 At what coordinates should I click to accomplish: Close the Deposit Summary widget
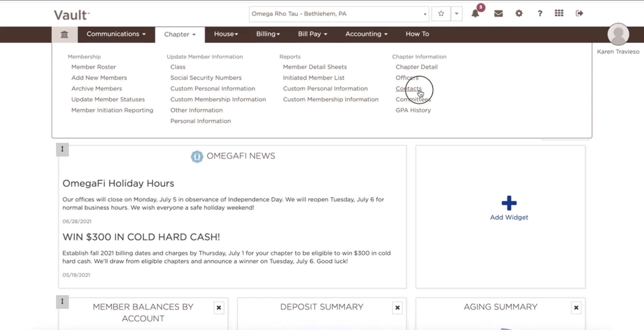coord(397,308)
